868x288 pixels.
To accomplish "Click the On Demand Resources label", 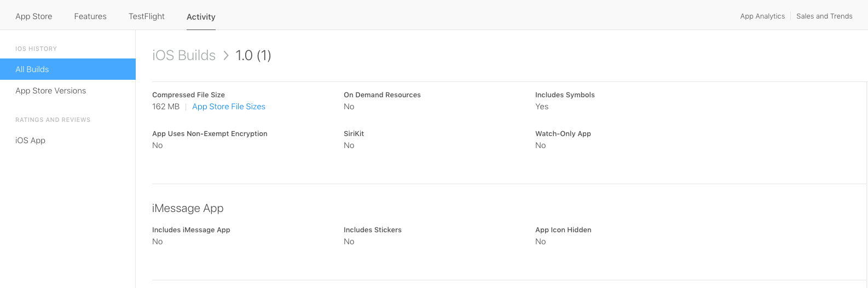I will click(382, 95).
